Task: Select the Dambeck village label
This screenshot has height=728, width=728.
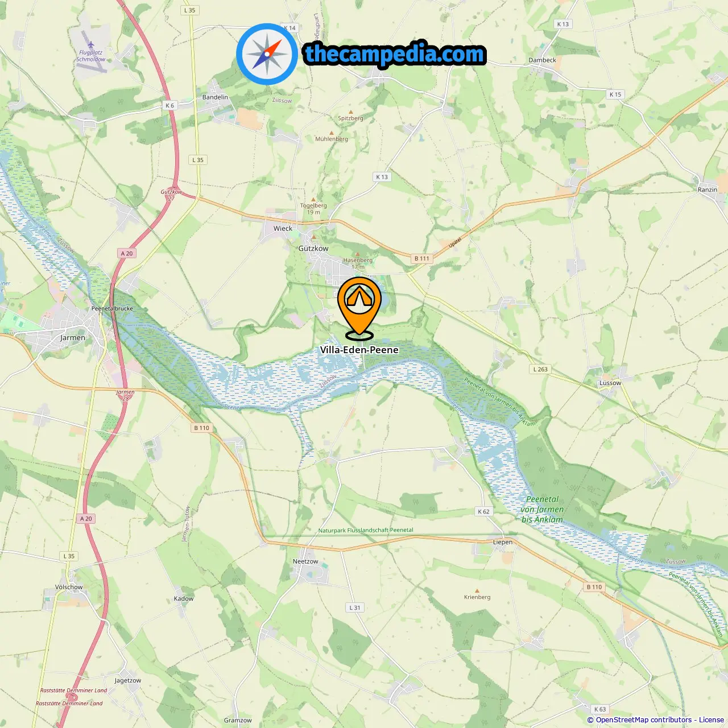Action: pyautogui.click(x=543, y=60)
